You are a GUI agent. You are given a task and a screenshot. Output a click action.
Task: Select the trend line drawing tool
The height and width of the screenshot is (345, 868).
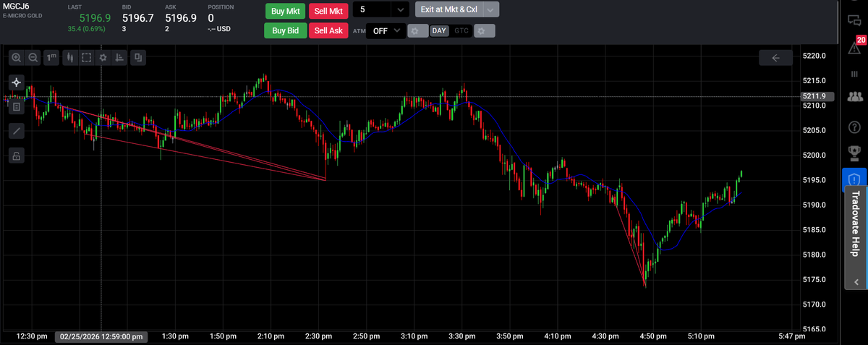tap(17, 130)
